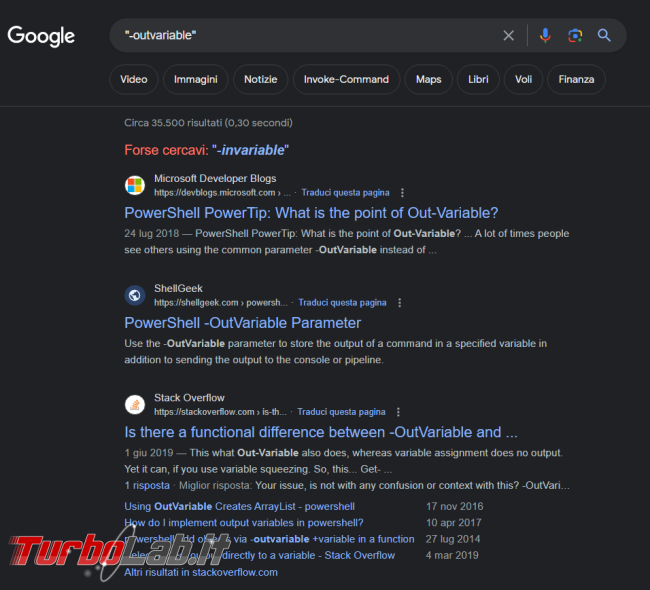Click the magnifier search button
The image size is (650, 590).
click(x=604, y=35)
